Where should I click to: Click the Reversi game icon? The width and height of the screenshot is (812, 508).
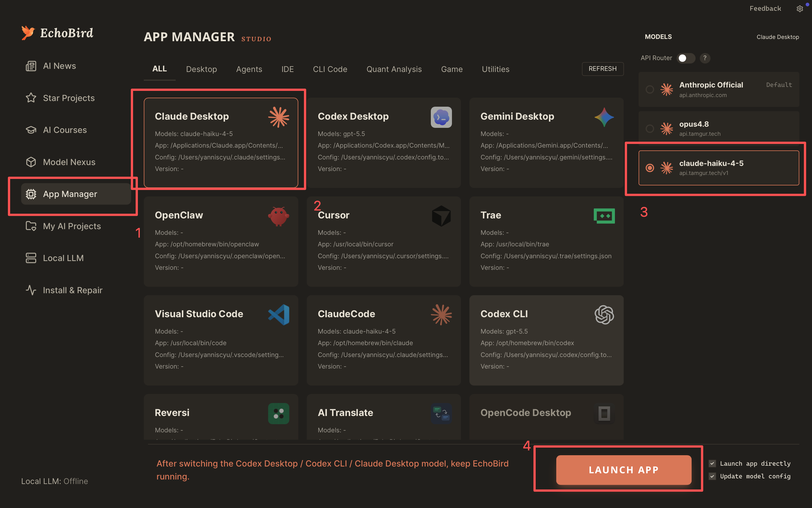click(279, 413)
